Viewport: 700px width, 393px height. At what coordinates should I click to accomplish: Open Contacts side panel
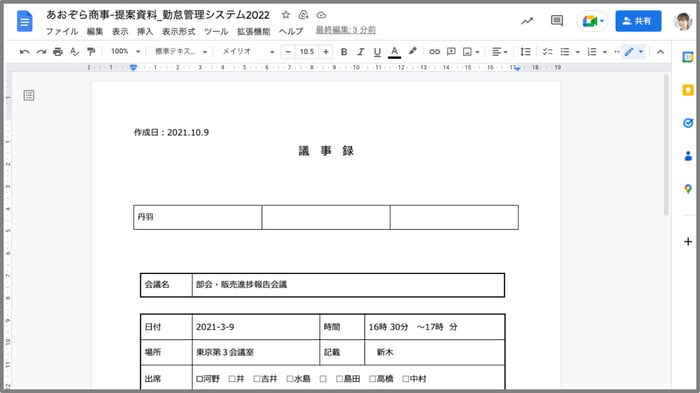[x=688, y=155]
